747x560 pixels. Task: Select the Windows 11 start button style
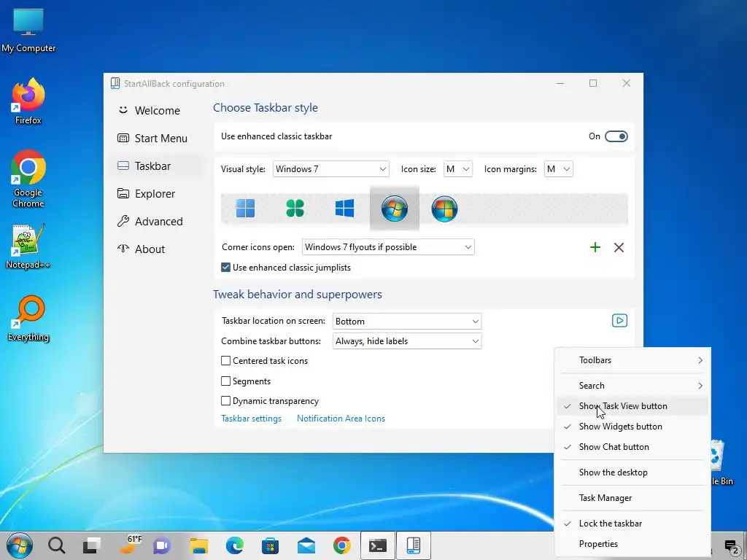[x=245, y=208]
